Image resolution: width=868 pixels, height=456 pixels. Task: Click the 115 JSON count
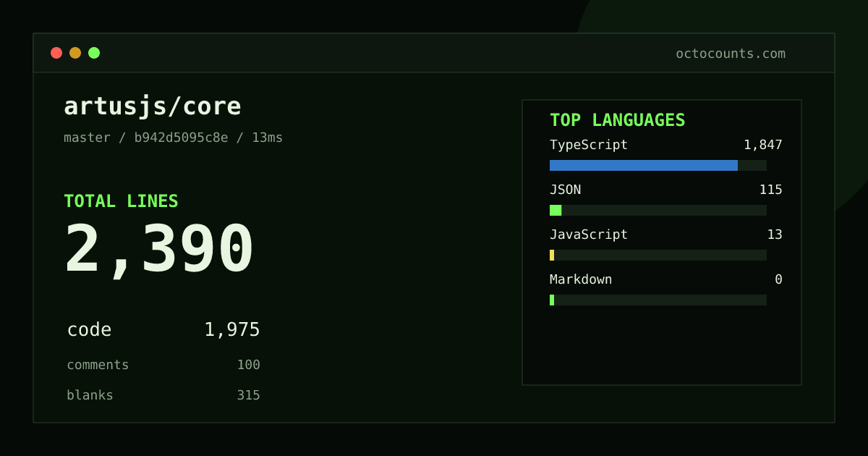click(771, 190)
